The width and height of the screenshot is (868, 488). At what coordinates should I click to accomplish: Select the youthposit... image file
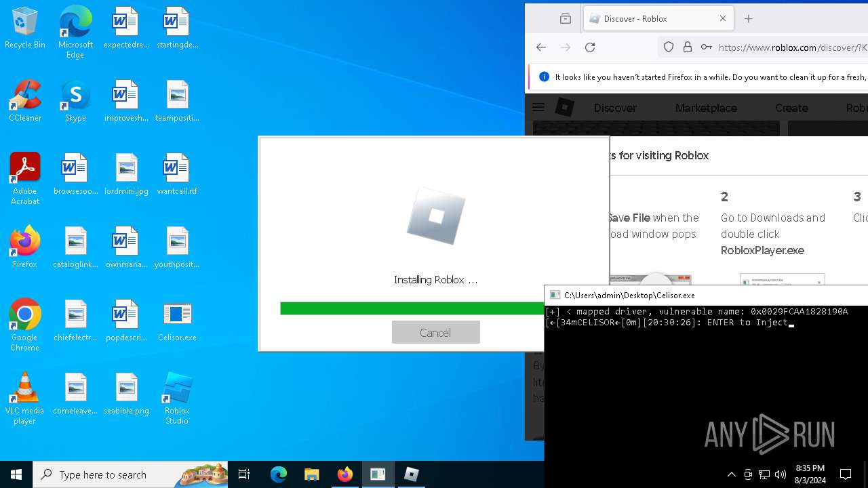point(177,248)
